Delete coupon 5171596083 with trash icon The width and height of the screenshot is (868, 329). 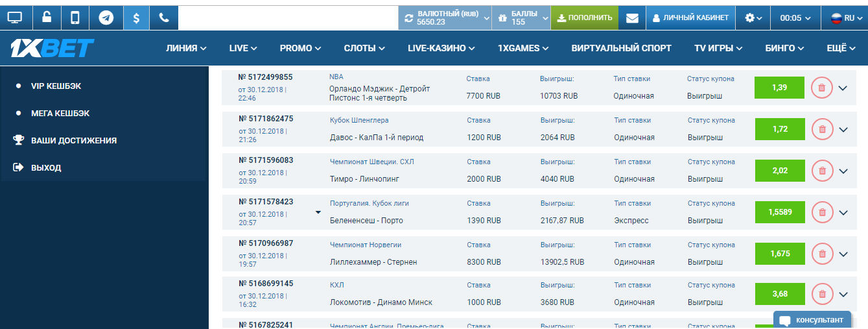coord(822,171)
